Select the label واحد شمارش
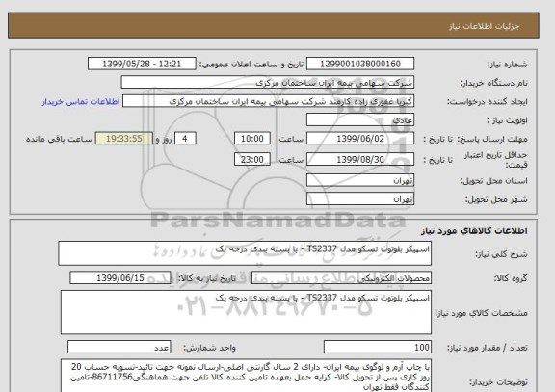Screen dimensions: 555x392 point(209,348)
